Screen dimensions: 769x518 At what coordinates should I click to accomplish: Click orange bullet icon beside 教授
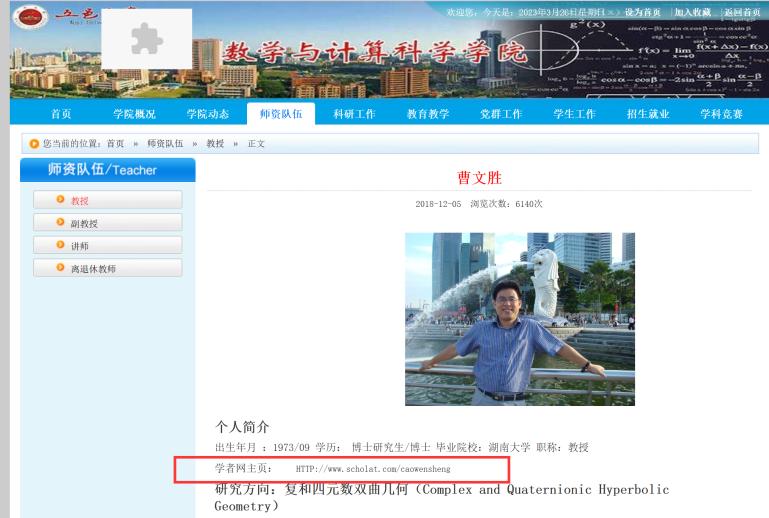[x=60, y=200]
